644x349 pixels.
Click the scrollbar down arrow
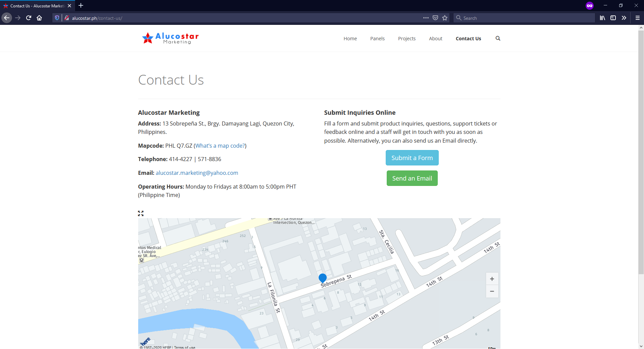641,346
